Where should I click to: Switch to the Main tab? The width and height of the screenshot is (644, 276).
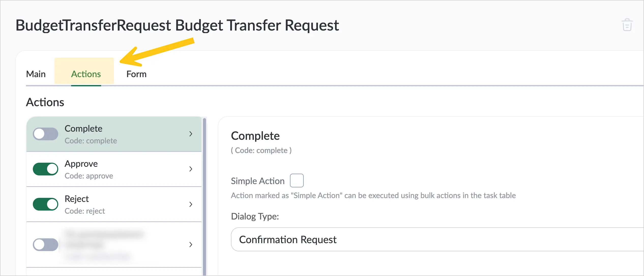coord(36,74)
